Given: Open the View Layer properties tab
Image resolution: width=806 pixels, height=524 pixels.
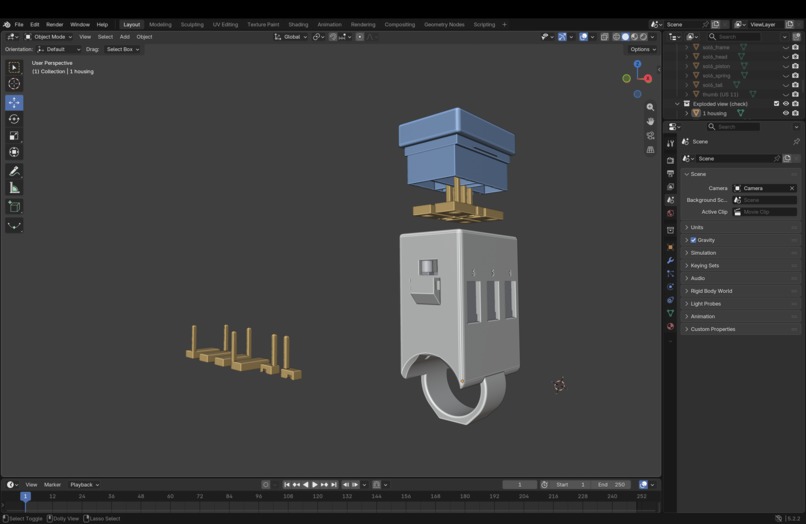Looking at the screenshot, I should tap(670, 187).
